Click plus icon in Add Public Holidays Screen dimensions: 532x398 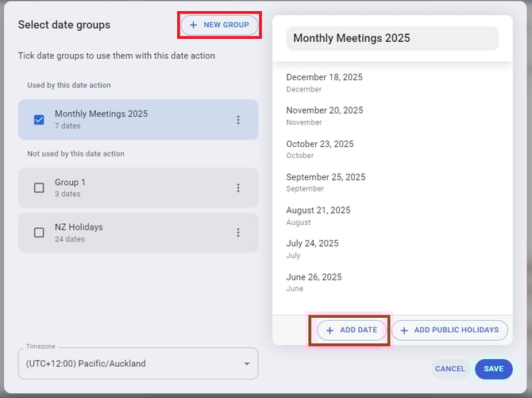404,330
